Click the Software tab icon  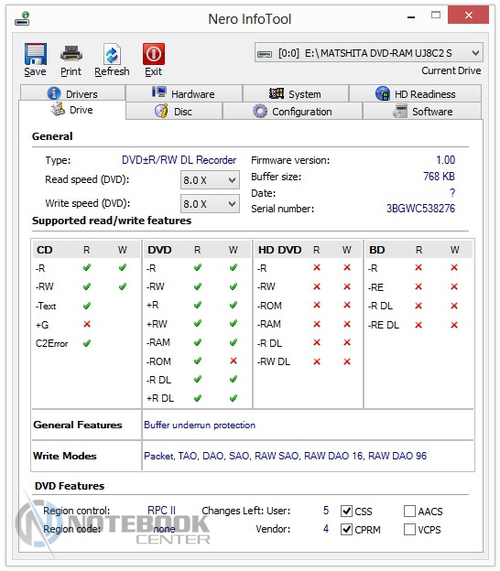[400, 111]
